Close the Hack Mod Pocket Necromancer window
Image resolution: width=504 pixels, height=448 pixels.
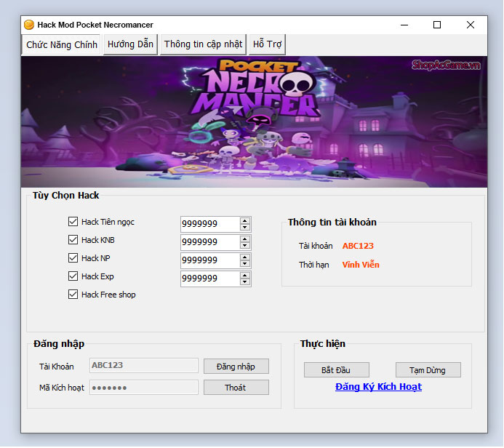(x=471, y=25)
